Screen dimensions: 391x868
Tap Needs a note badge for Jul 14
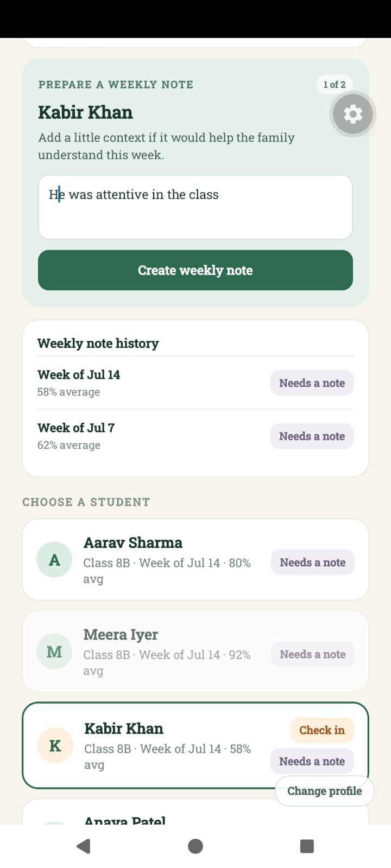(x=312, y=383)
